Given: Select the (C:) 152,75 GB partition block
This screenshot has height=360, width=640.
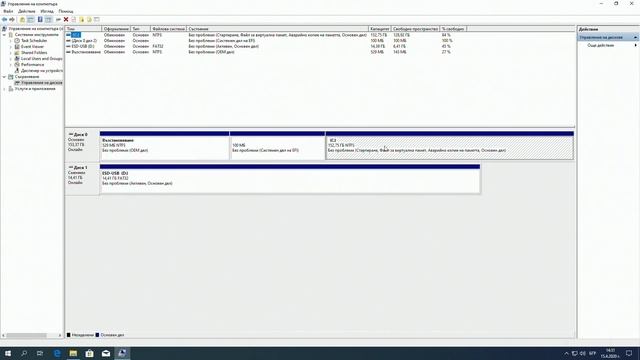Looking at the screenshot, I should [x=450, y=146].
